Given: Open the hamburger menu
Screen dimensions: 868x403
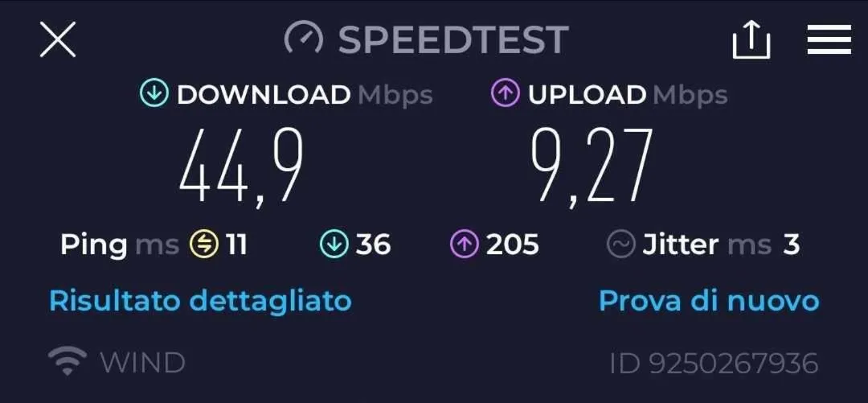Looking at the screenshot, I should point(829,39).
